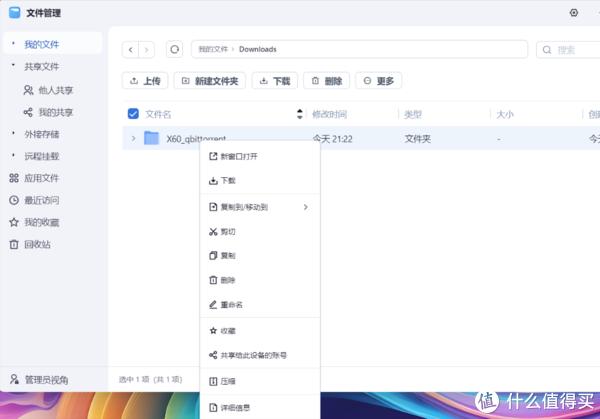This screenshot has height=419, width=600.
Task: Choose 下载 from the context menu
Action: [x=260, y=180]
